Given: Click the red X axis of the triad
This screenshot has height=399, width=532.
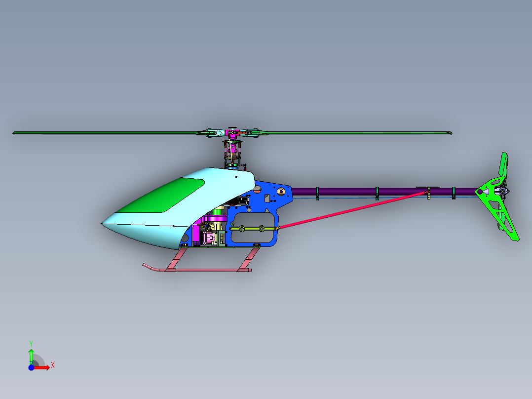Looking at the screenshot, I should 42,367.
